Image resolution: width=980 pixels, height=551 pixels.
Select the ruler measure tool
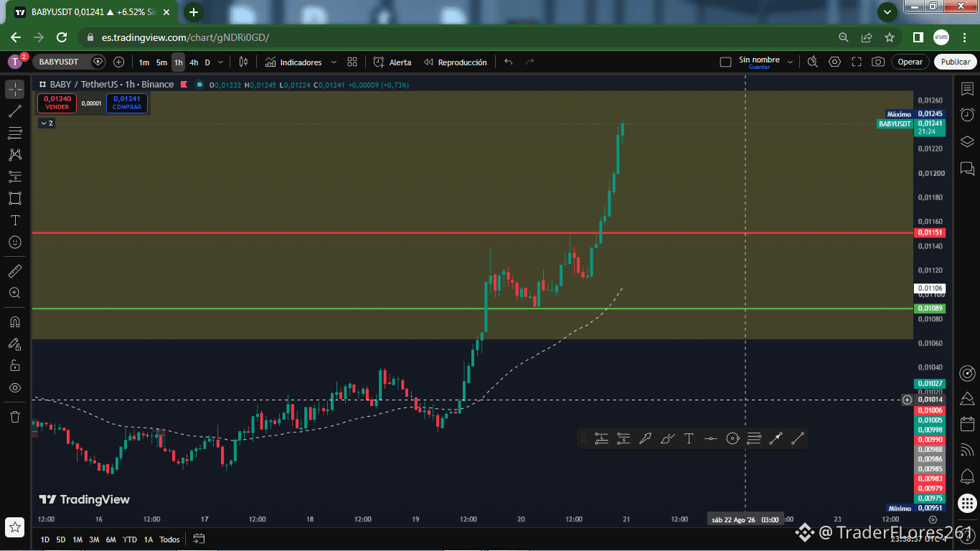click(15, 271)
